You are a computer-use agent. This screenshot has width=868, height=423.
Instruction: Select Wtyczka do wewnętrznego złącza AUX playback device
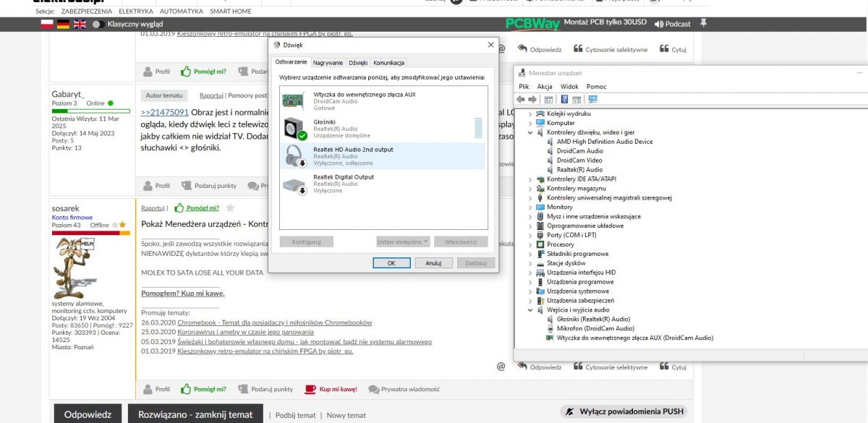click(383, 101)
